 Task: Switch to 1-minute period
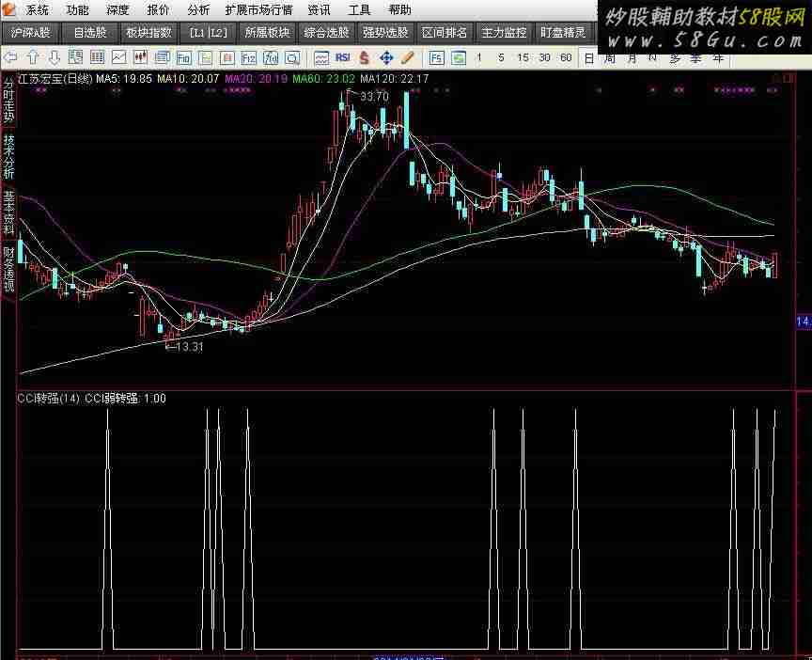pos(479,58)
